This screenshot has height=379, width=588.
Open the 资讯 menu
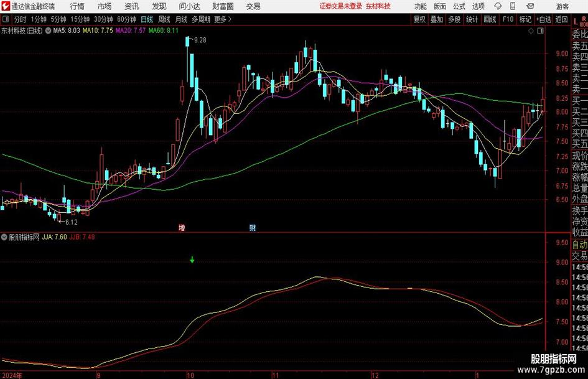coord(132,6)
